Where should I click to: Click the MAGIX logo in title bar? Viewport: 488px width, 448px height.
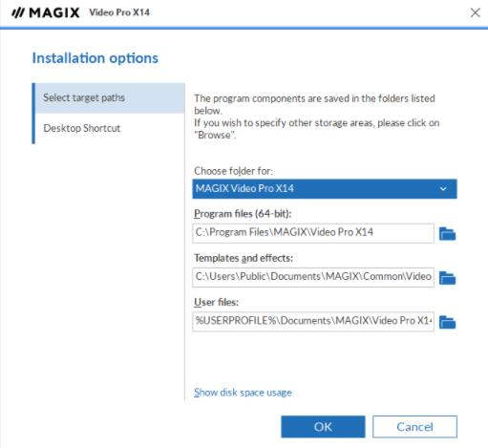[x=46, y=12]
